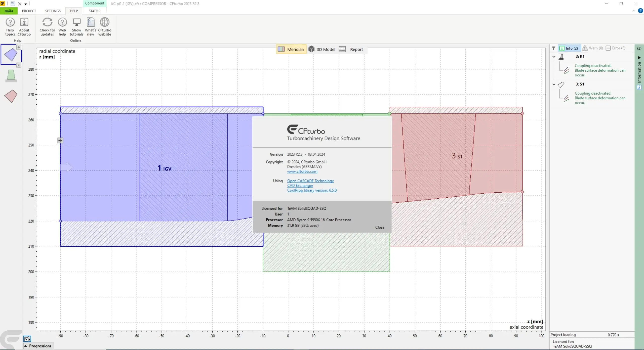This screenshot has width=644, height=350.
Task: Switch to the 3D Model view
Action: [322, 49]
